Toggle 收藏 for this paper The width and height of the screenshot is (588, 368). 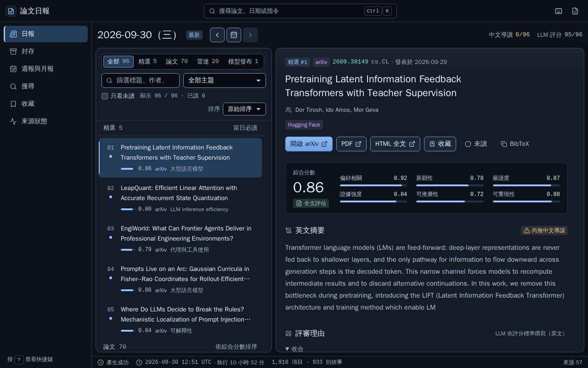click(440, 144)
